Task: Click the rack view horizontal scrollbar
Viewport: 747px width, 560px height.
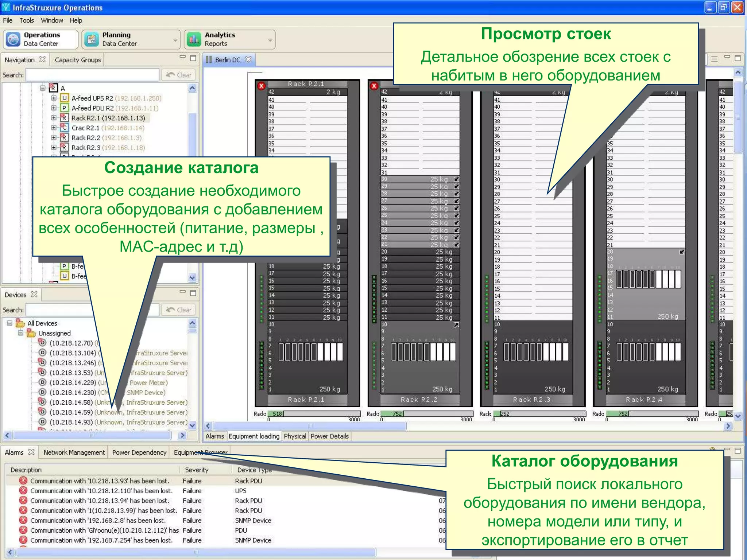Action: click(x=310, y=426)
